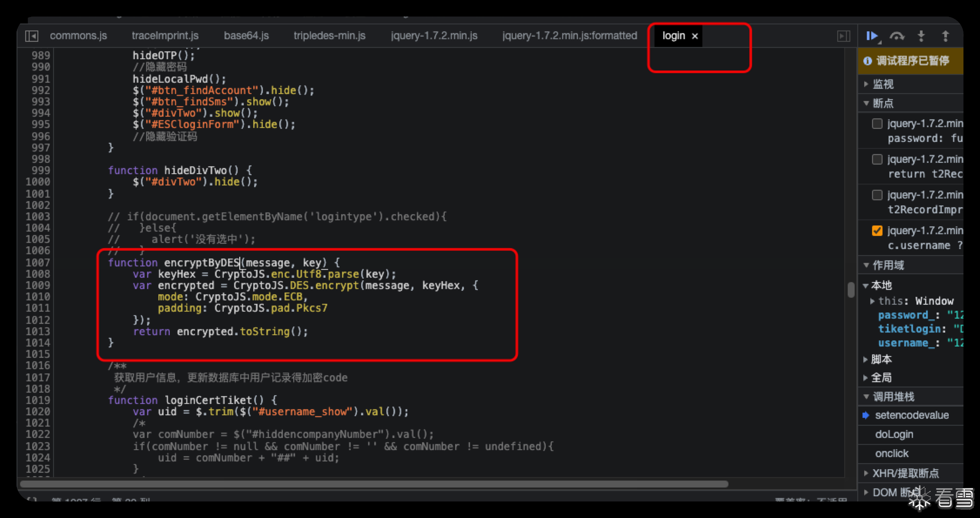This screenshot has width=980, height=518.
Task: Resume script execution button
Action: pyautogui.click(x=872, y=36)
